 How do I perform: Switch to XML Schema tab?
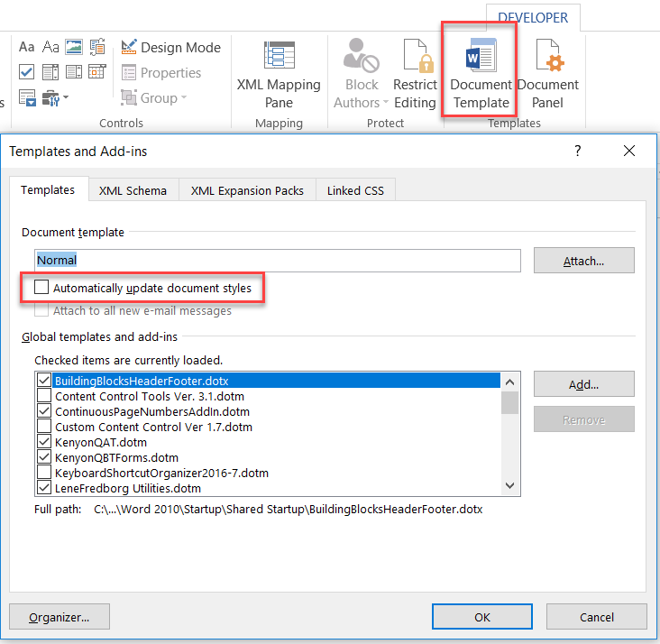point(133,191)
